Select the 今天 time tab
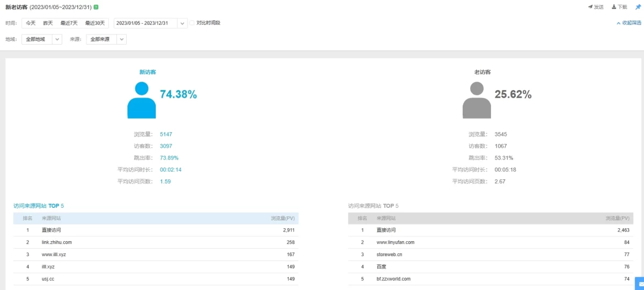Viewport: 644px width, 290px height. point(31,23)
